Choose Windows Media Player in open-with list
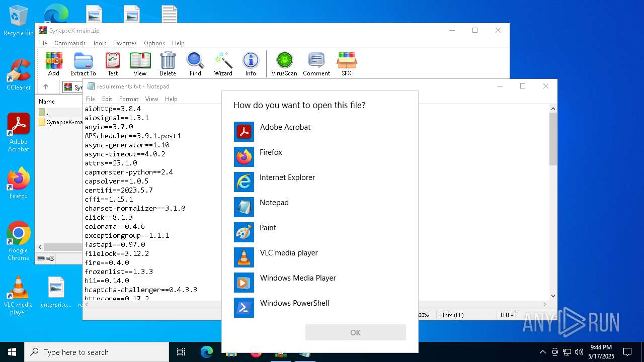The height and width of the screenshot is (362, 644). [x=320, y=283]
